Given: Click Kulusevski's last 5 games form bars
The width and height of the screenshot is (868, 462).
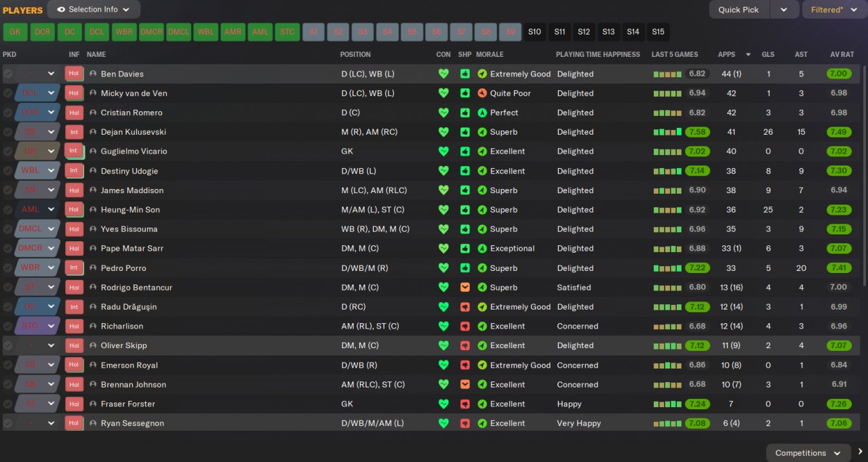Looking at the screenshot, I should [667, 132].
